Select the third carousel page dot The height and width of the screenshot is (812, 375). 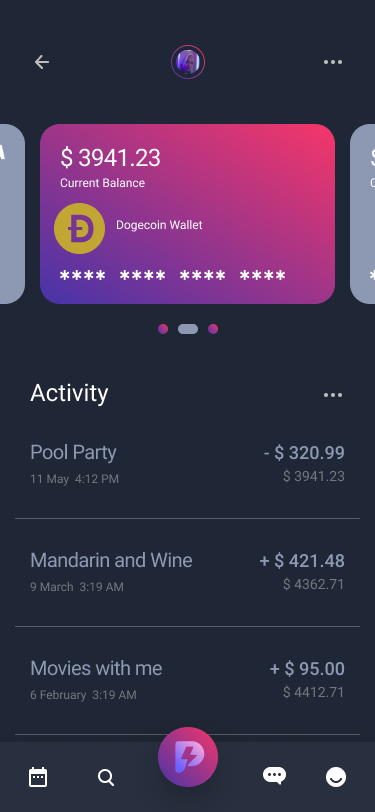213,329
